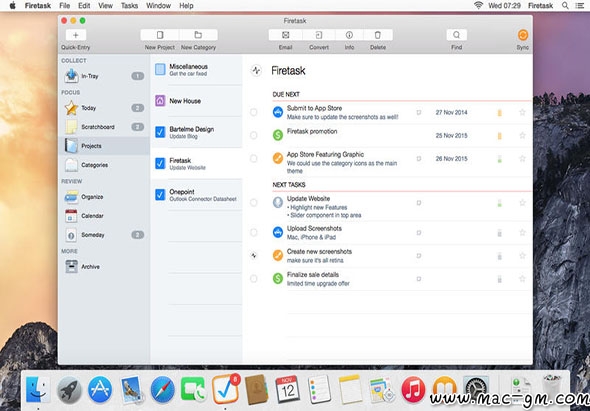The width and height of the screenshot is (590, 411).
Task: Star the Update Website task
Action: pyautogui.click(x=522, y=202)
